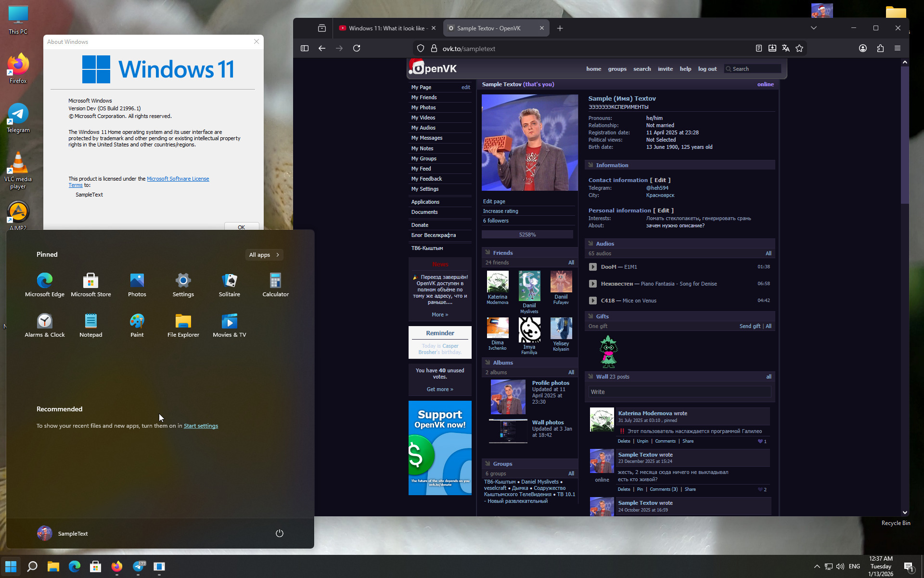Like the 23 December wall post
The width and height of the screenshot is (924, 578).
point(761,489)
